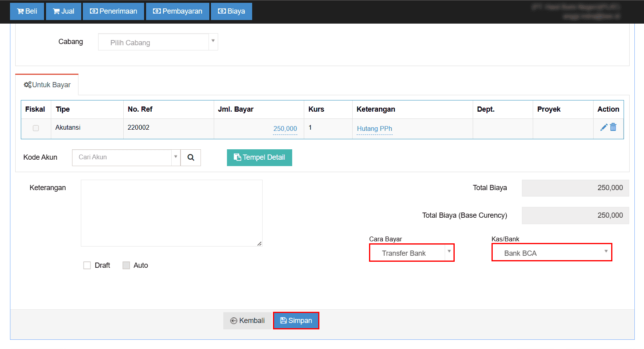Open the Penerimaan money button
The image size is (644, 349).
(114, 11)
